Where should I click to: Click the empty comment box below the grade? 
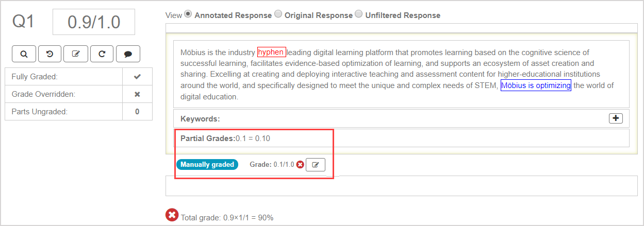click(401, 186)
